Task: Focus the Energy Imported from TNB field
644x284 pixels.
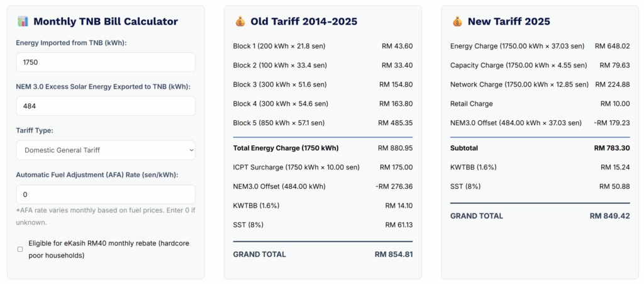Action: click(106, 62)
